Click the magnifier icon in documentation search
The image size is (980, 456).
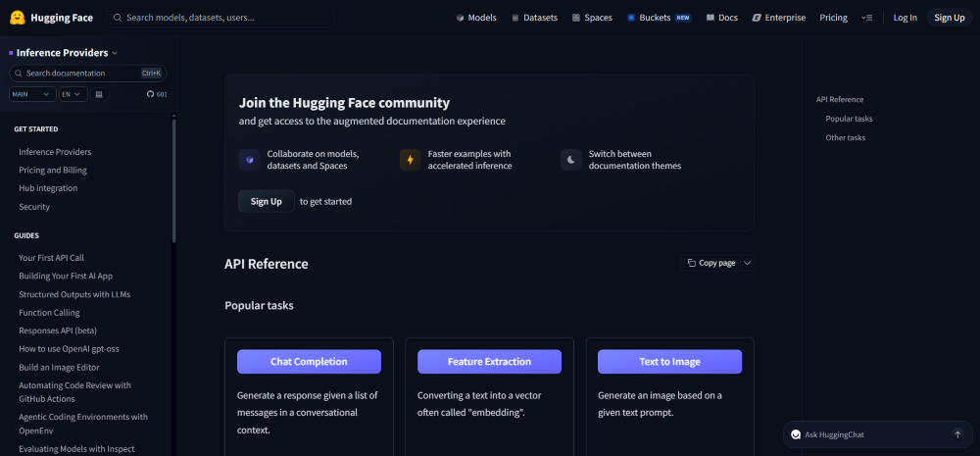[18, 74]
